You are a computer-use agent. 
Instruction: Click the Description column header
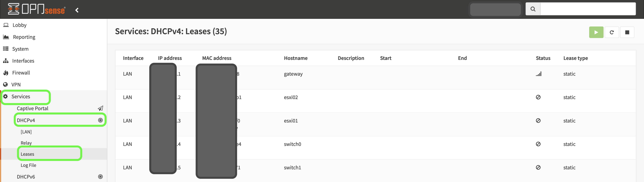[x=351, y=58]
